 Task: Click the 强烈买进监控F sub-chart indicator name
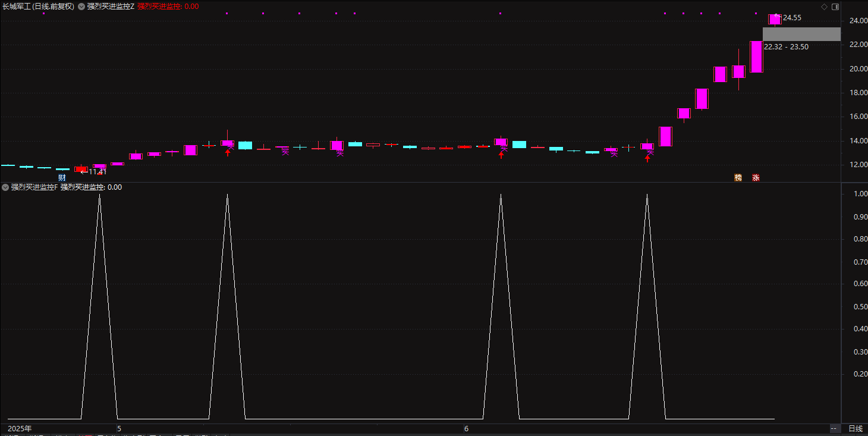34,187
